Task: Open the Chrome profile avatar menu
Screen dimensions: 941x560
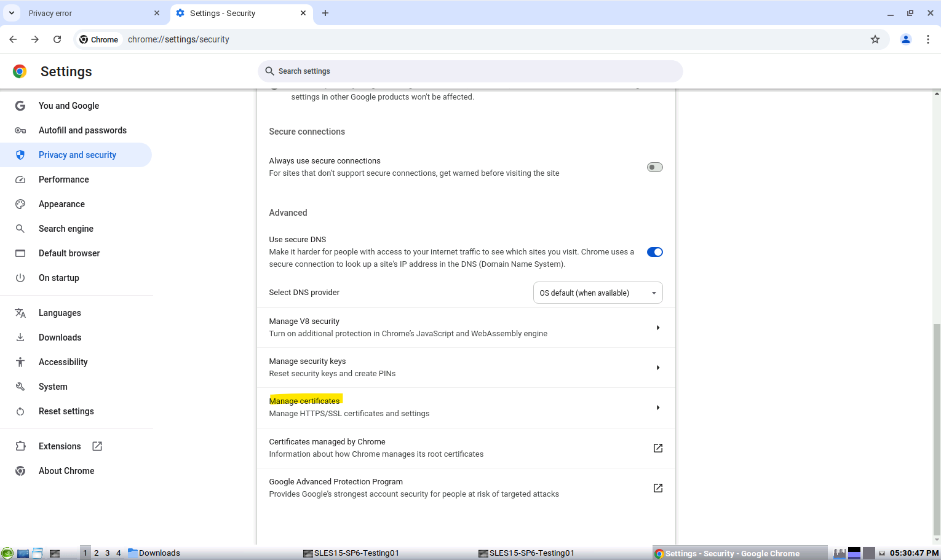Action: click(906, 39)
